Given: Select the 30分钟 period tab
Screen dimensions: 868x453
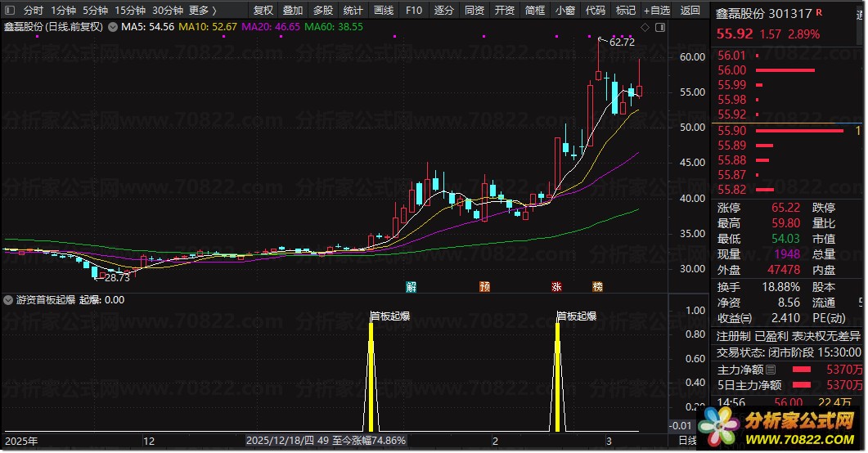Looking at the screenshot, I should pos(167,10).
